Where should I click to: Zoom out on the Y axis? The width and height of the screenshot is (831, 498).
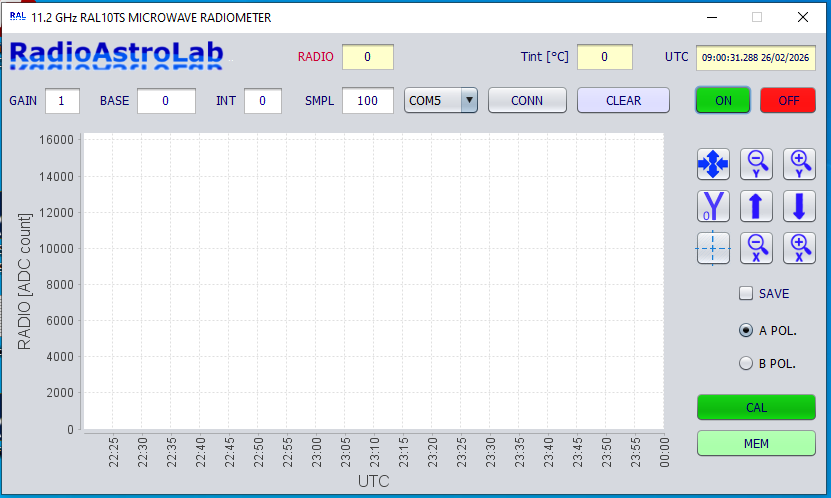[x=757, y=163]
